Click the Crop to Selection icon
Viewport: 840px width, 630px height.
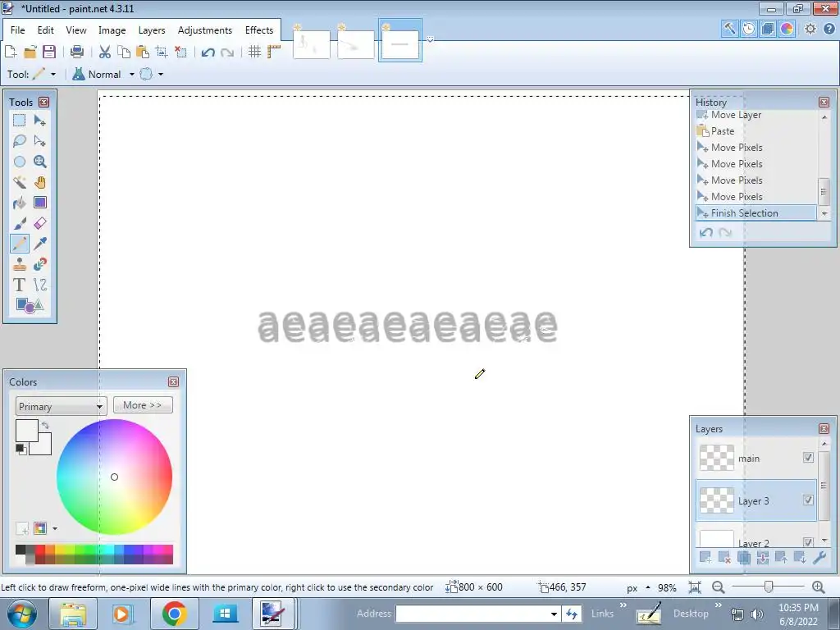pyautogui.click(x=162, y=52)
